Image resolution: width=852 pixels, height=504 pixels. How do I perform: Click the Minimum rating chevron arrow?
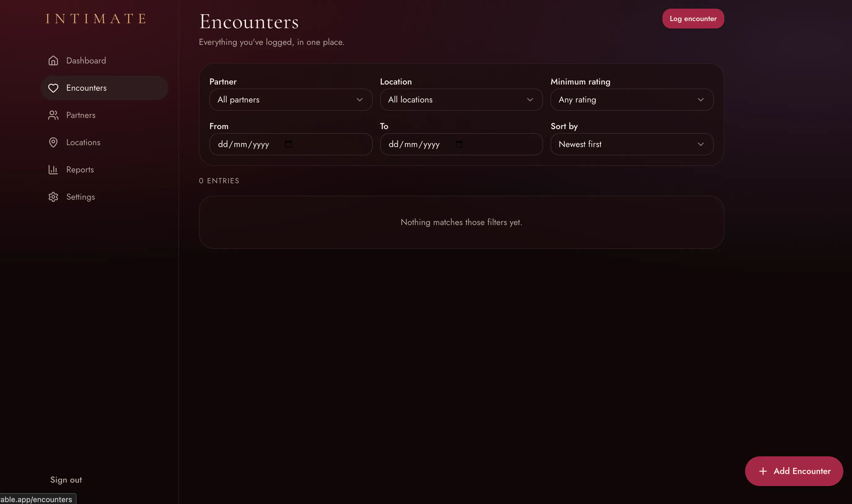(x=700, y=99)
